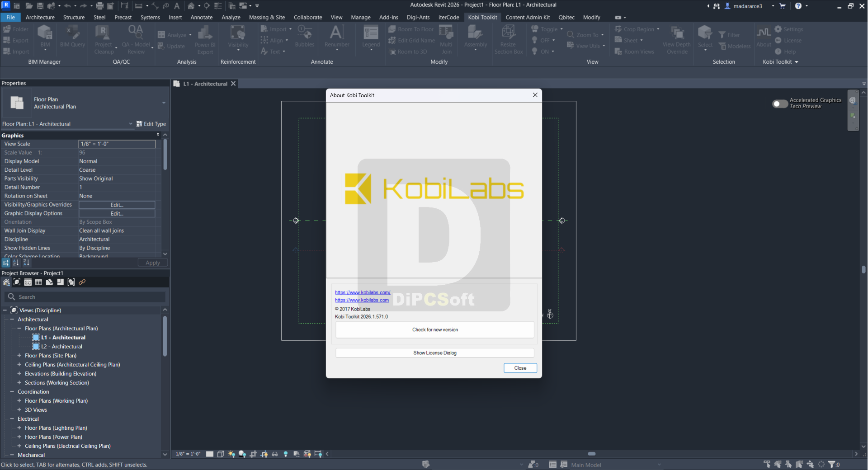Image resolution: width=868 pixels, height=470 pixels.
Task: Click the Discipline value Architectural
Action: coord(94,239)
